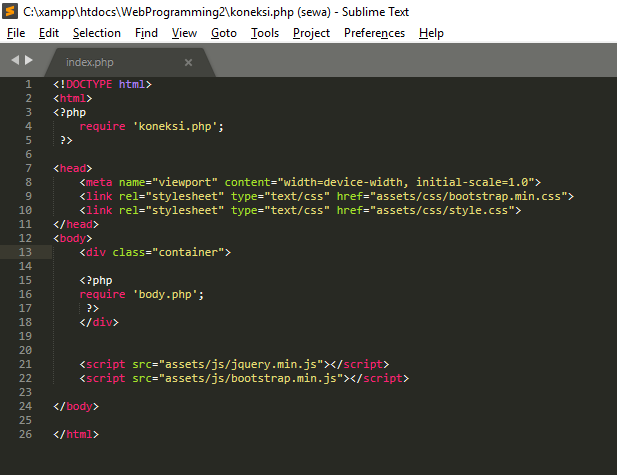
Task: Open the Edit menu
Action: [49, 33]
